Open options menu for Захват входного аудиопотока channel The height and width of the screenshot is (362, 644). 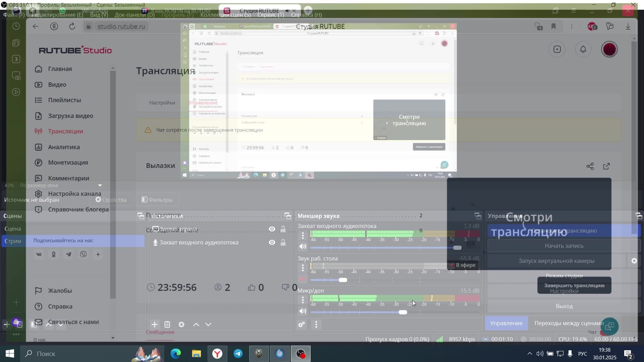(303, 236)
